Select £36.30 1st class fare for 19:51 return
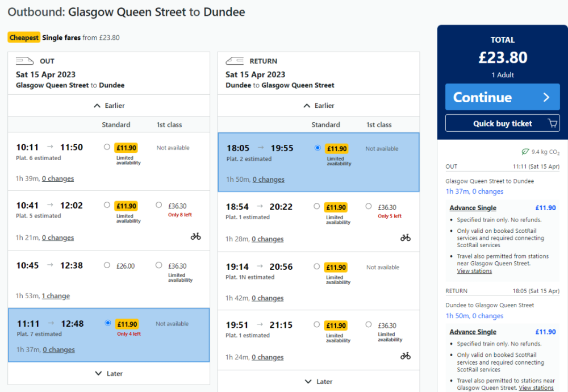 pos(369,324)
